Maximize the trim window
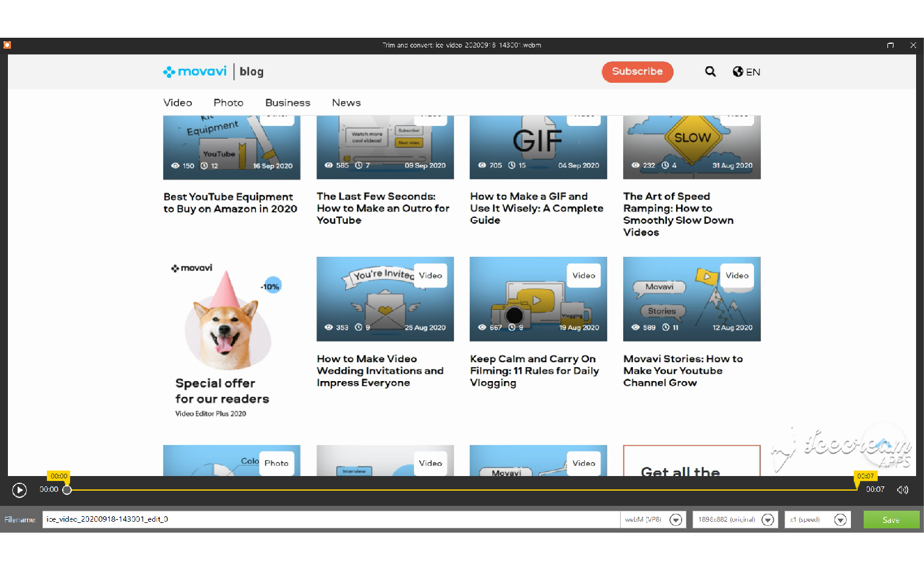This screenshot has width=924, height=571. coord(890,45)
